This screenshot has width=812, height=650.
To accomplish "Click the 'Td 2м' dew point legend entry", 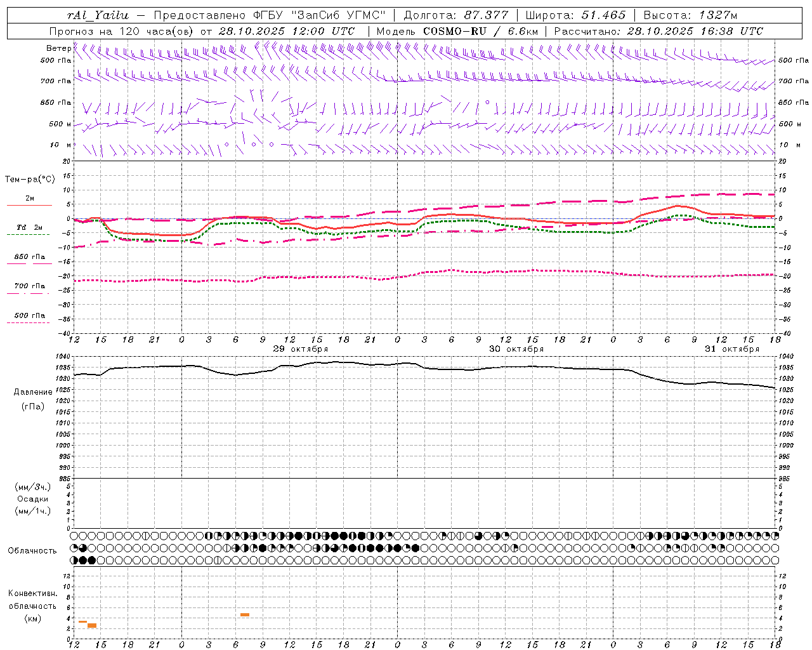I will point(30,227).
